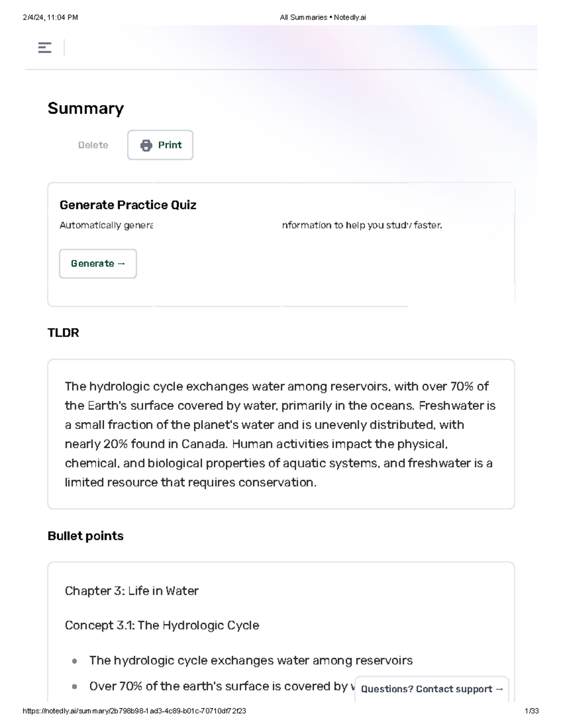Expand the TLDR section heading
Screen dimensions: 563x728
coord(63,333)
